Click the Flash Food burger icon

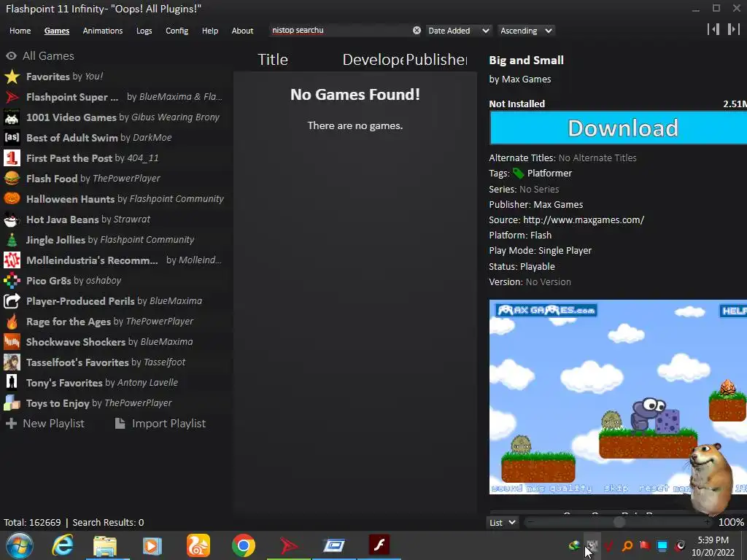[12, 179]
